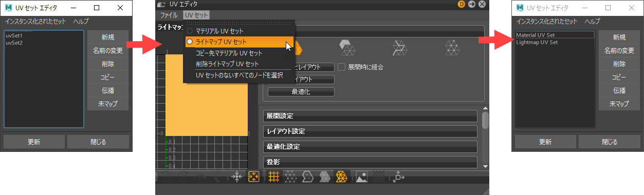Select edge selection mode icon

(399, 48)
